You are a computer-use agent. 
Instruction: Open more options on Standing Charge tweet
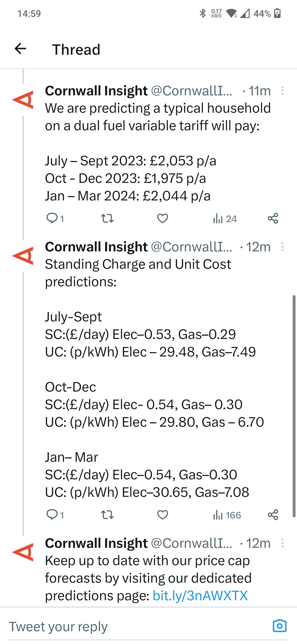point(283,247)
